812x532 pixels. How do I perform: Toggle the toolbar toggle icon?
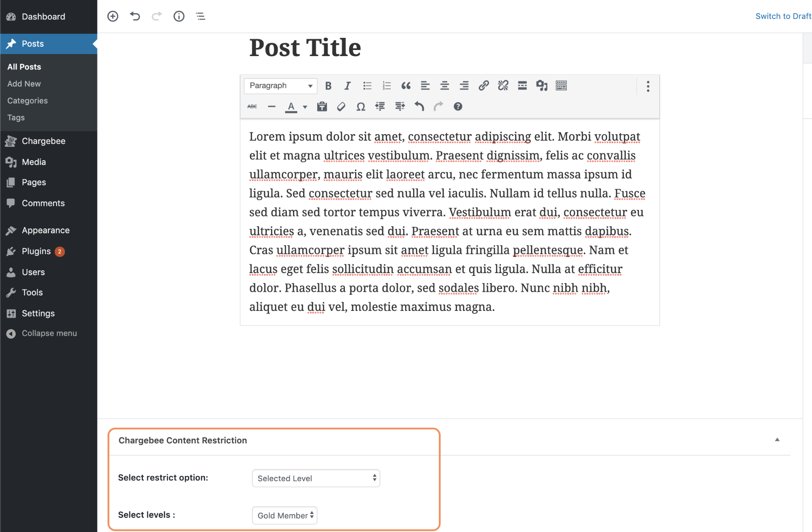point(561,86)
